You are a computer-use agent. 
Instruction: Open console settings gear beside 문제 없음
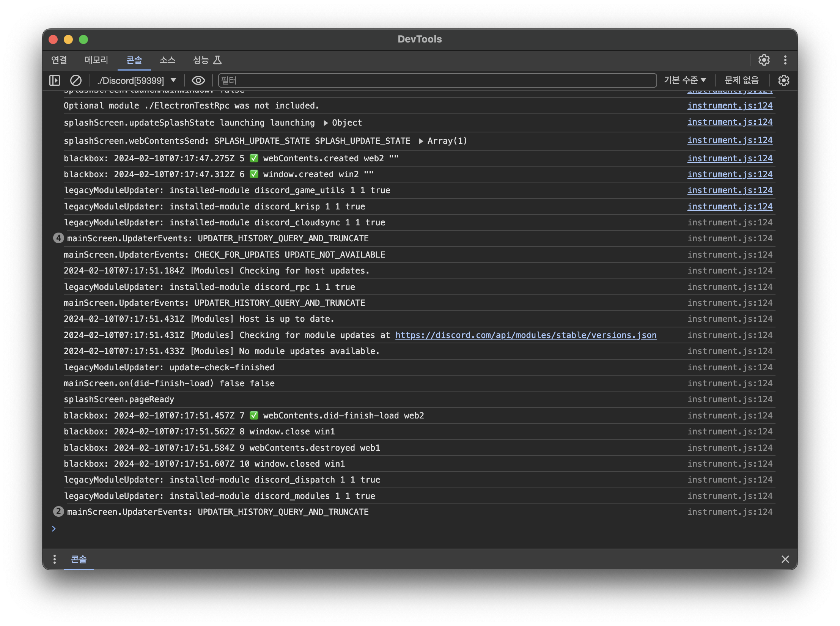tap(783, 80)
